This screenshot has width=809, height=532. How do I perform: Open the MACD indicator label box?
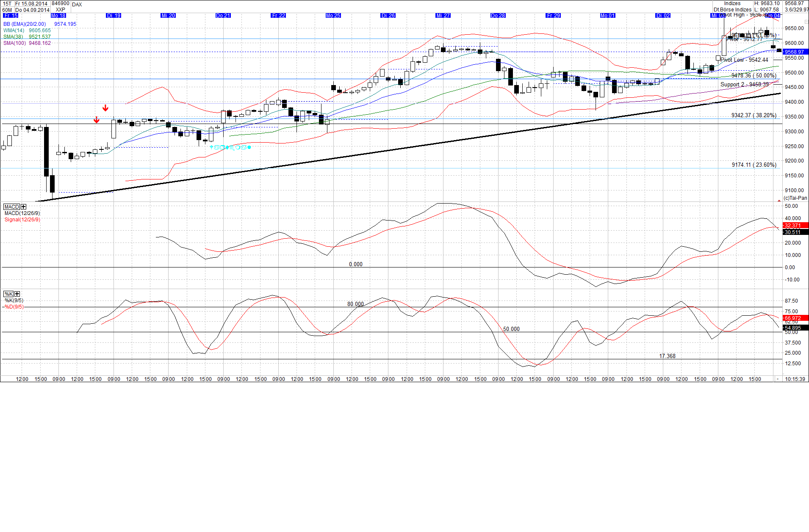(x=12, y=207)
